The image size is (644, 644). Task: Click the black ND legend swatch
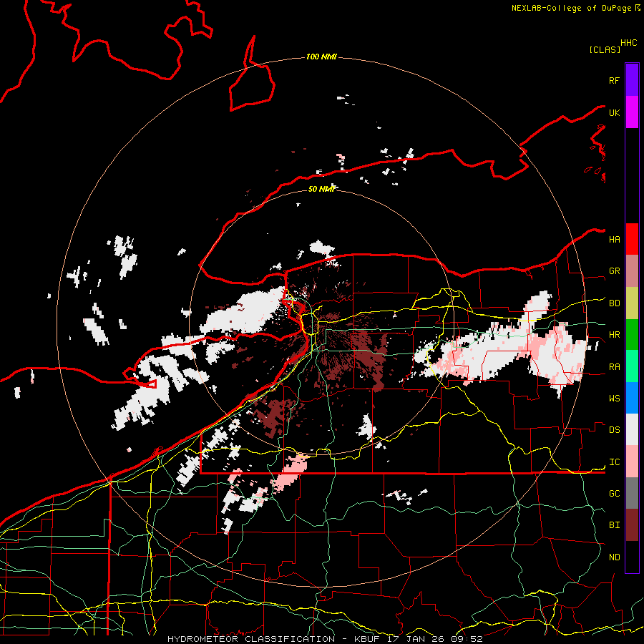coord(632,557)
